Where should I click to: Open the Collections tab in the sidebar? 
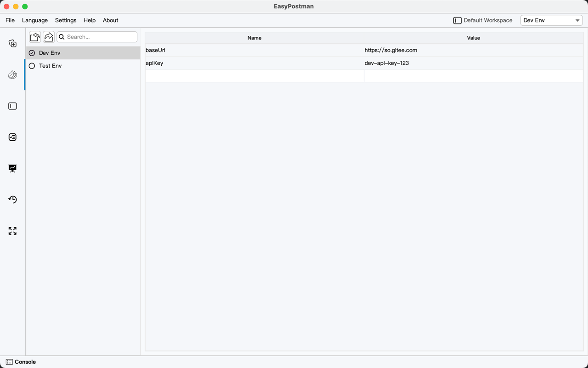pyautogui.click(x=12, y=44)
